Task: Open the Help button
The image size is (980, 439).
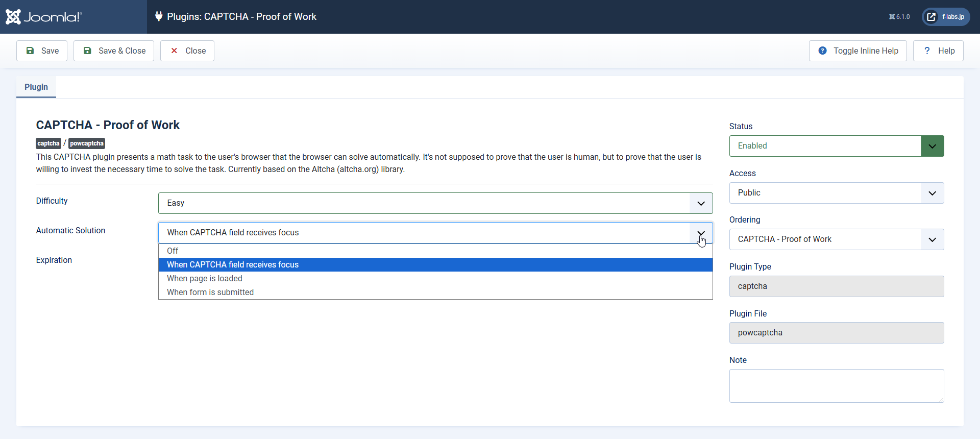Action: (x=938, y=51)
